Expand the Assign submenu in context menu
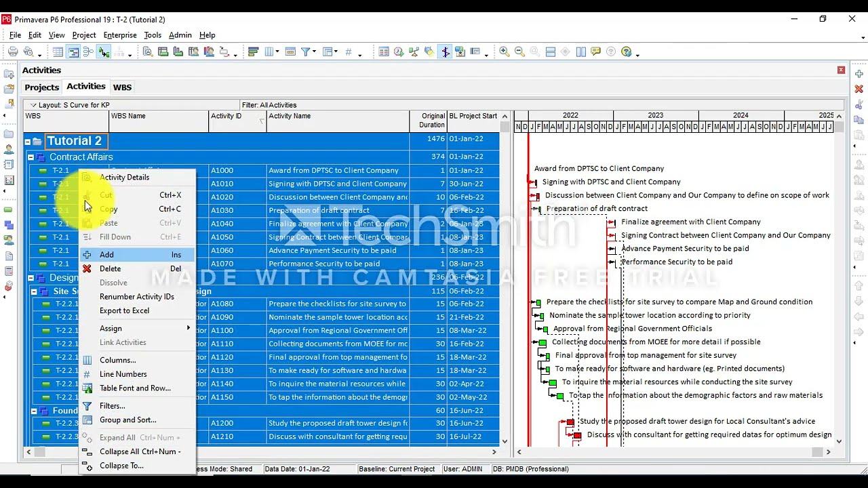Screen dimensions: 868x488 pos(136,328)
